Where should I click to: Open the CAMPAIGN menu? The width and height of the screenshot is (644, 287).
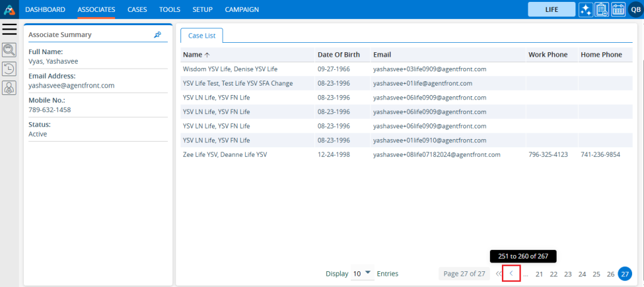point(241,9)
